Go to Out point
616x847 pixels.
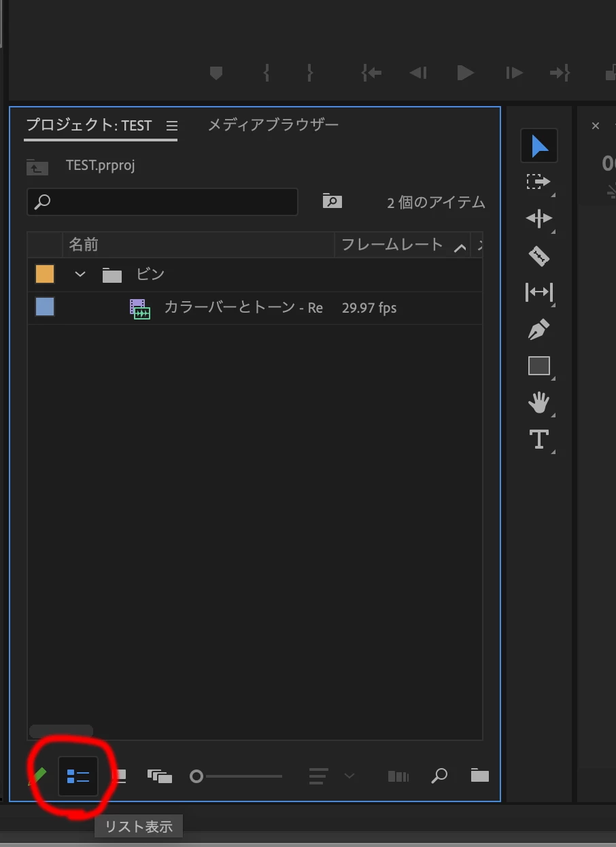tap(560, 73)
